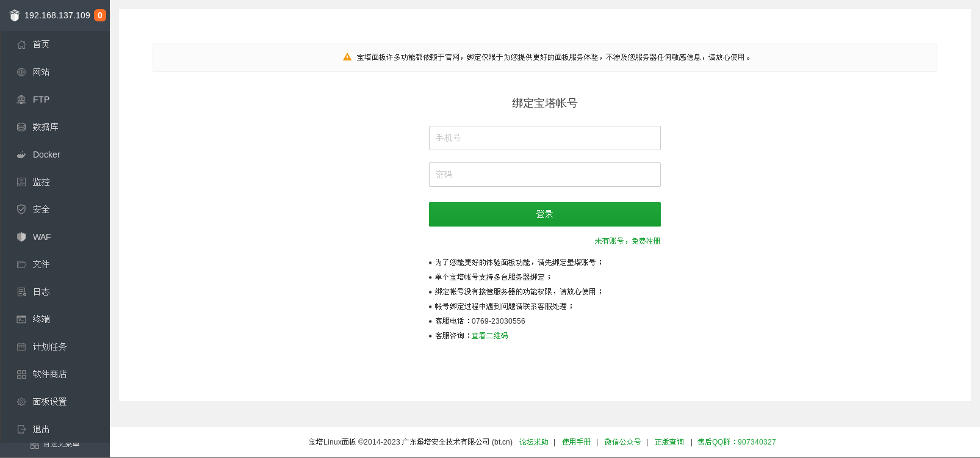
Task: Go to the 数据库 section
Action: [x=55, y=127]
